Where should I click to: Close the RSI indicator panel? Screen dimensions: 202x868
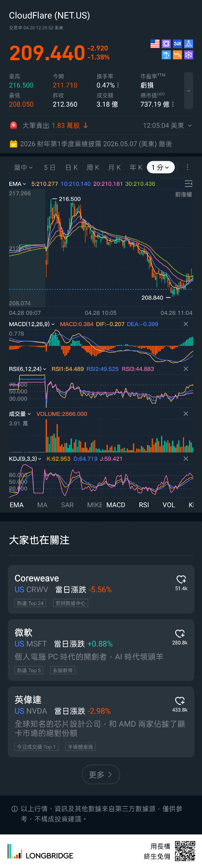186,369
